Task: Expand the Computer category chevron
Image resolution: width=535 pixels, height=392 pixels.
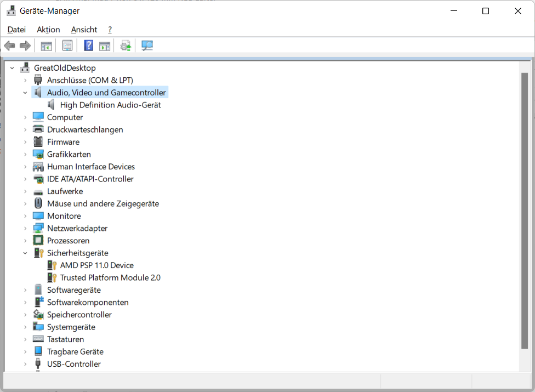Action: pyautogui.click(x=25, y=117)
